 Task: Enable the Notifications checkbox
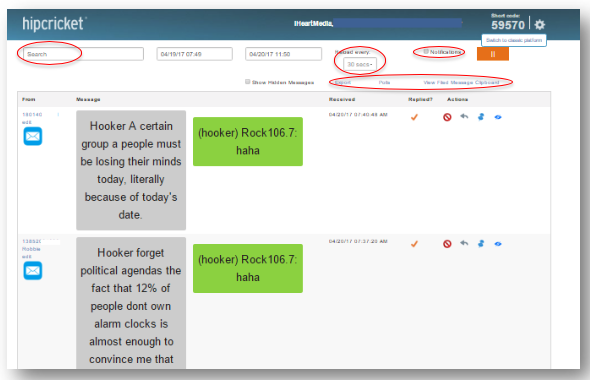[426, 52]
